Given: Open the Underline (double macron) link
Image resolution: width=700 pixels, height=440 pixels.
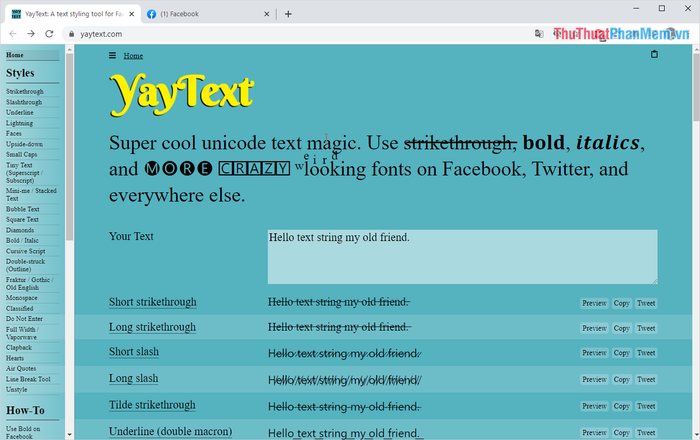Looking at the screenshot, I should pos(171,432).
